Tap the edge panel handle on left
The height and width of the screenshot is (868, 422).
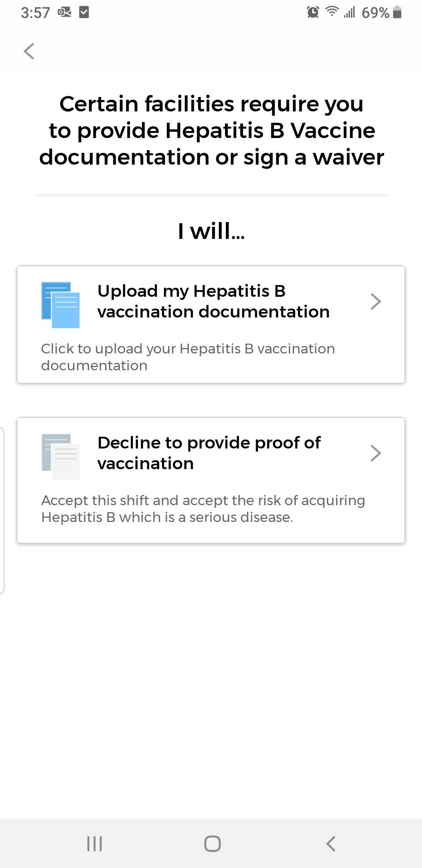click(2, 511)
